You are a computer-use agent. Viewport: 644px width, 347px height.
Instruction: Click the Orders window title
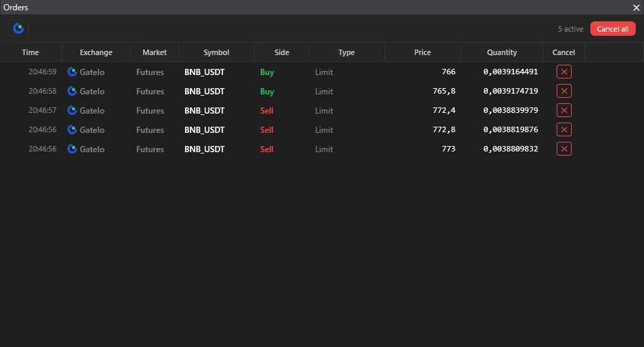16,8
